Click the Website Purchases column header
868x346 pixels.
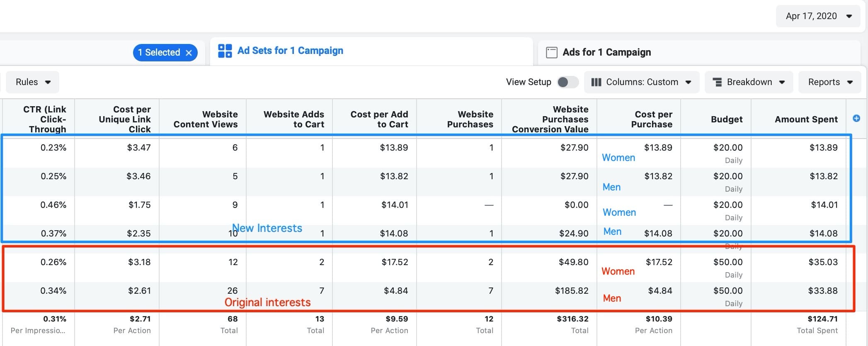(x=470, y=119)
